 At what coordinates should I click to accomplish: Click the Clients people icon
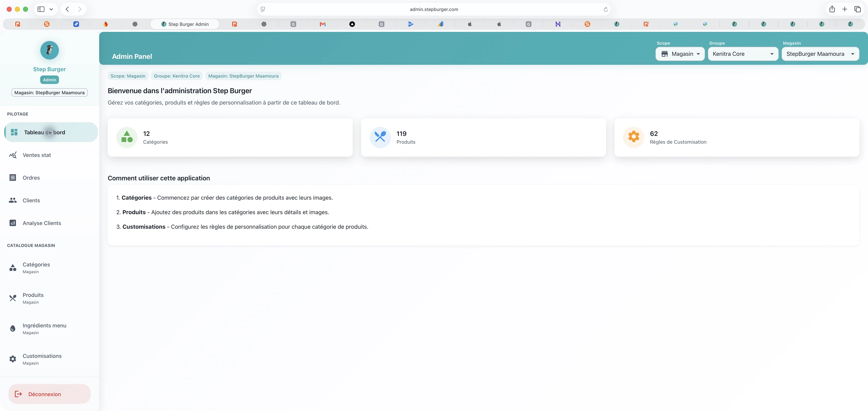point(13,200)
